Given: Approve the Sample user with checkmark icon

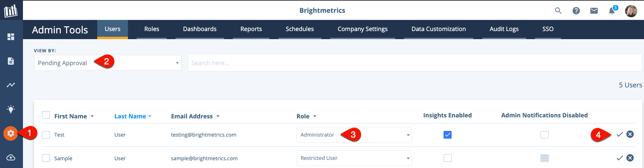Looking at the screenshot, I should (620, 158).
